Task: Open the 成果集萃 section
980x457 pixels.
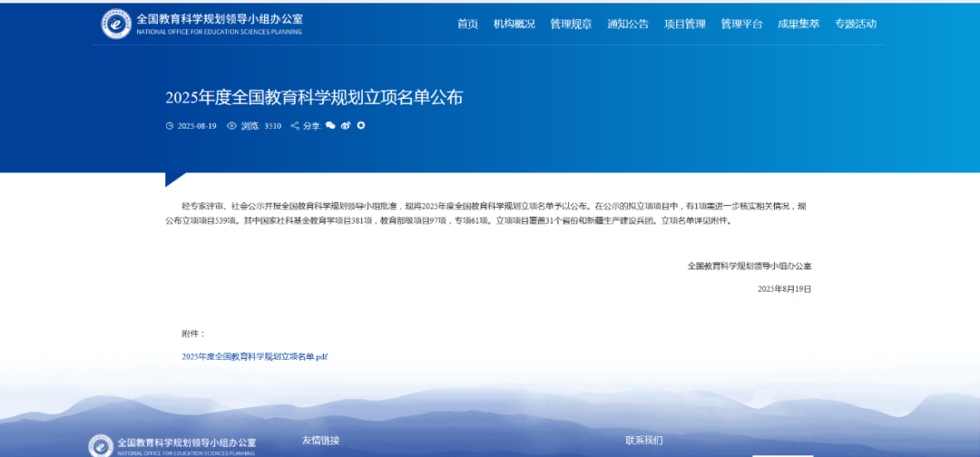Action: (x=799, y=24)
